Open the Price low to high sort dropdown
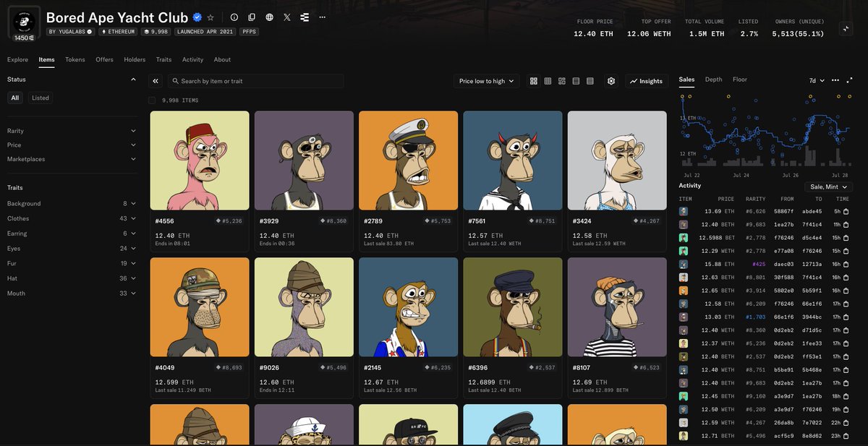The width and height of the screenshot is (868, 446). pyautogui.click(x=487, y=81)
